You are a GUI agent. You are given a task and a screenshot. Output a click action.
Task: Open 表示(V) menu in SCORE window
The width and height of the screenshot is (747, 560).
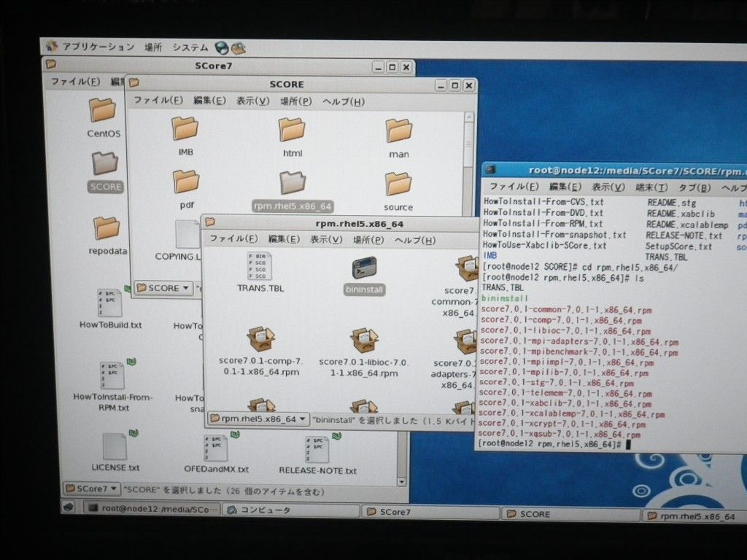click(253, 101)
